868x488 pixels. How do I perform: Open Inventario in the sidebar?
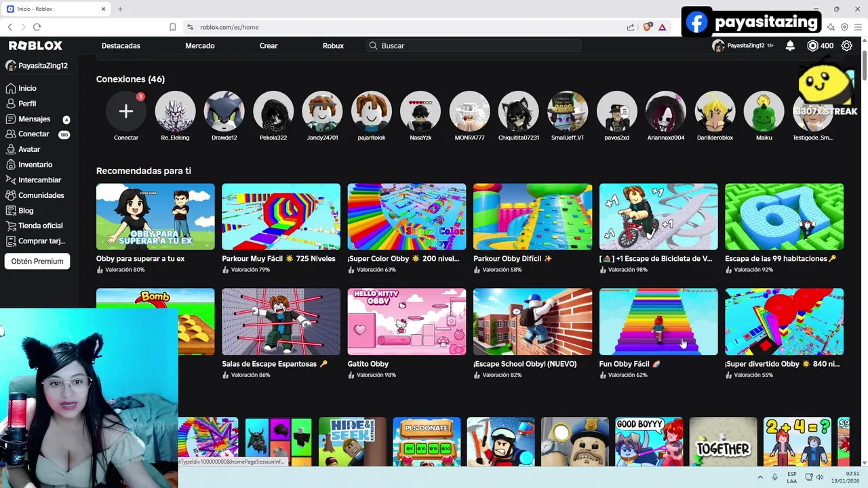coord(35,165)
